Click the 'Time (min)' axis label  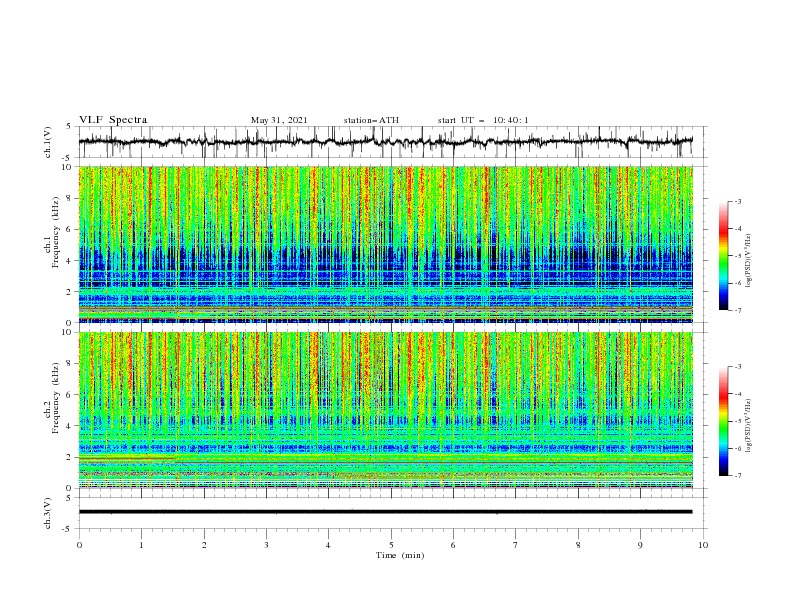[x=400, y=555]
